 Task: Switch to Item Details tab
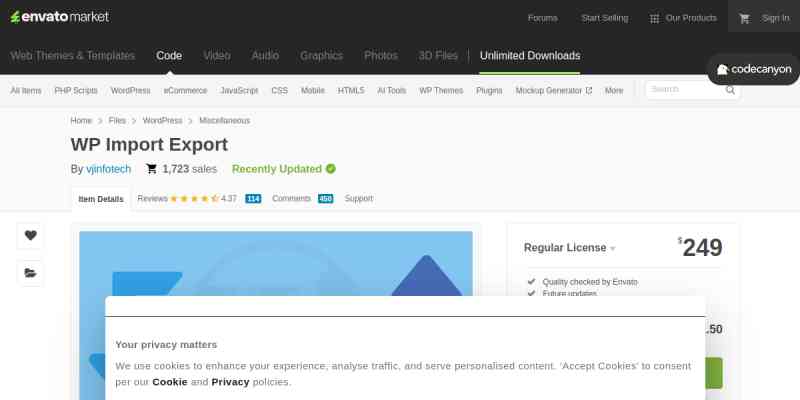pos(101,199)
